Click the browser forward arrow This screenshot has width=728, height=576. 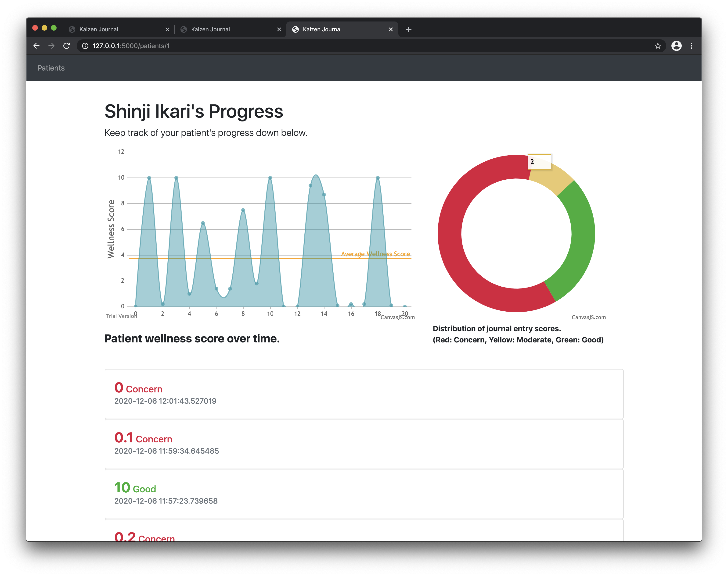[x=51, y=46]
